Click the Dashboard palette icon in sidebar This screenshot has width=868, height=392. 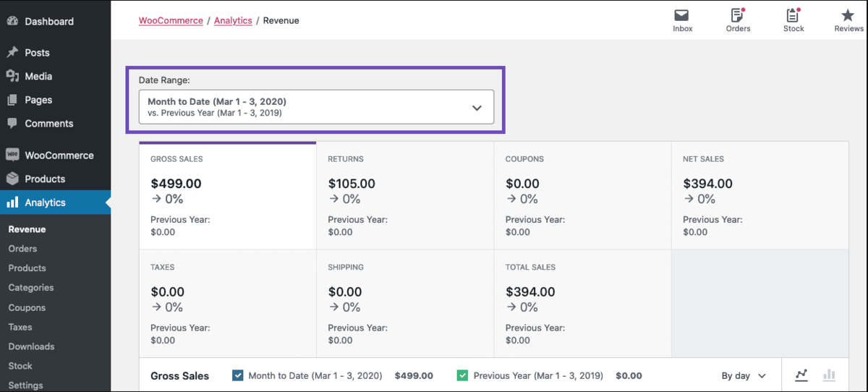(x=12, y=22)
